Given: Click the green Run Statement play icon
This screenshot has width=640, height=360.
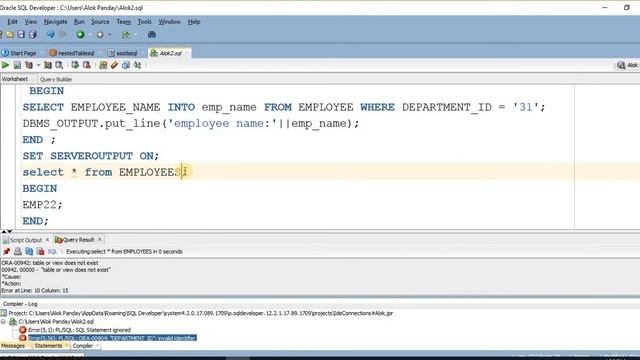Looking at the screenshot, I should [x=5, y=65].
